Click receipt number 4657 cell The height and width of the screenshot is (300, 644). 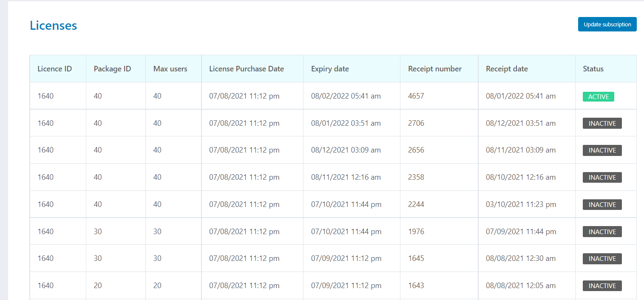point(416,96)
